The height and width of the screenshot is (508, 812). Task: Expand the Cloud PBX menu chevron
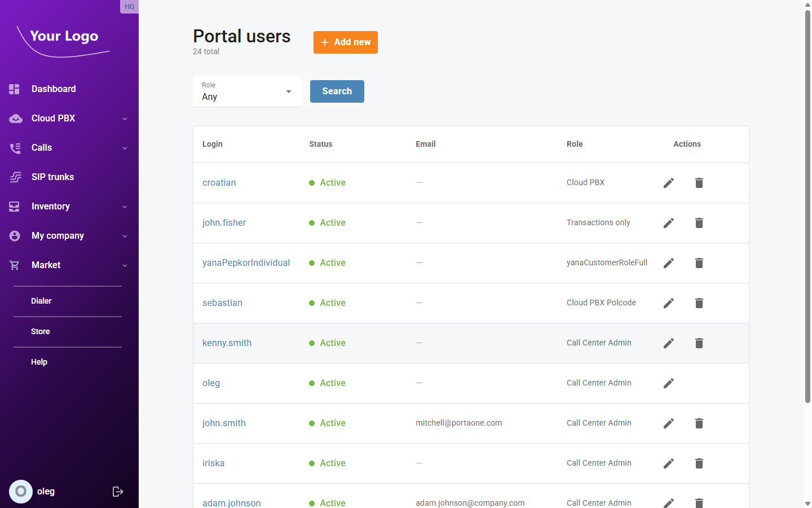pos(125,118)
